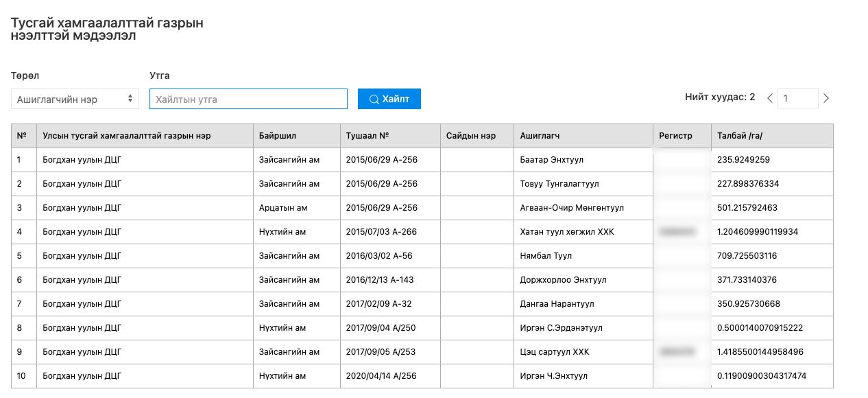The image size is (868, 398).
Task: Focus the Хайлтын утга search input
Action: pyautogui.click(x=248, y=99)
